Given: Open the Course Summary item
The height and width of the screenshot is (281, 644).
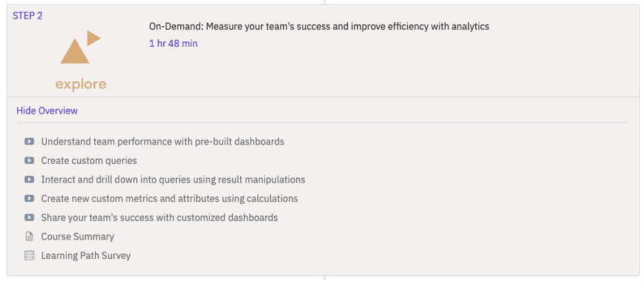Looking at the screenshot, I should (x=77, y=236).
